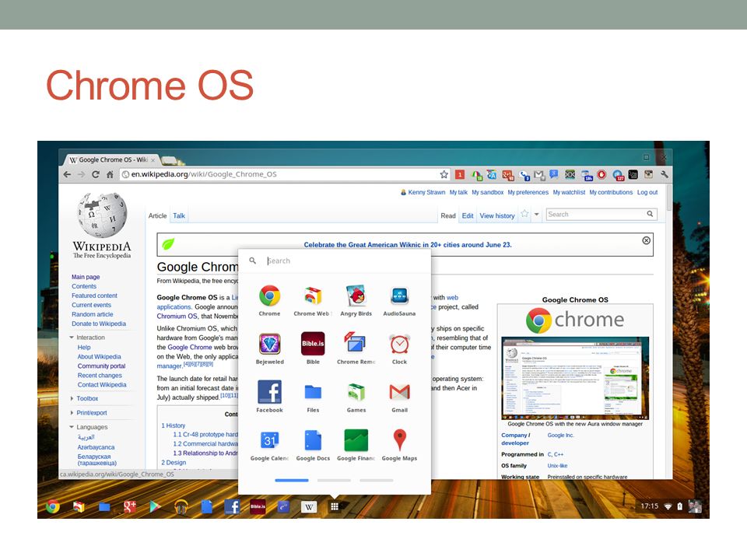Go to browser home page button

point(110,174)
